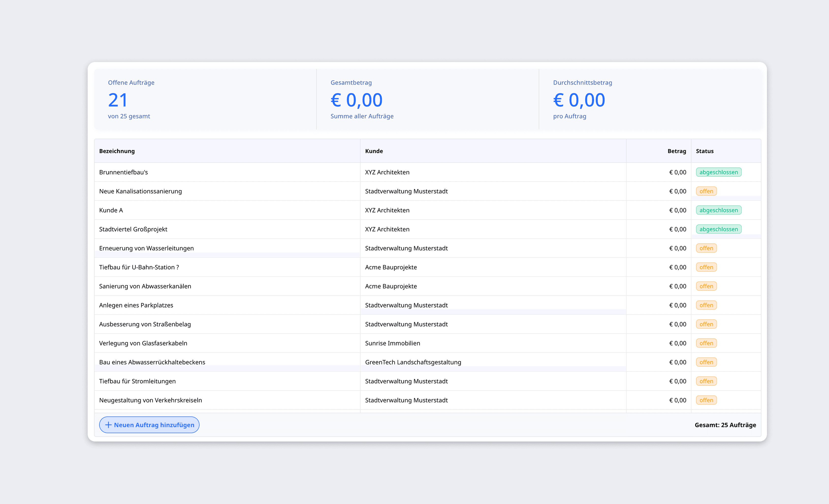Click Acme Bauprojekte in Sanierung row
Screen dimensions: 829x504
click(391, 286)
